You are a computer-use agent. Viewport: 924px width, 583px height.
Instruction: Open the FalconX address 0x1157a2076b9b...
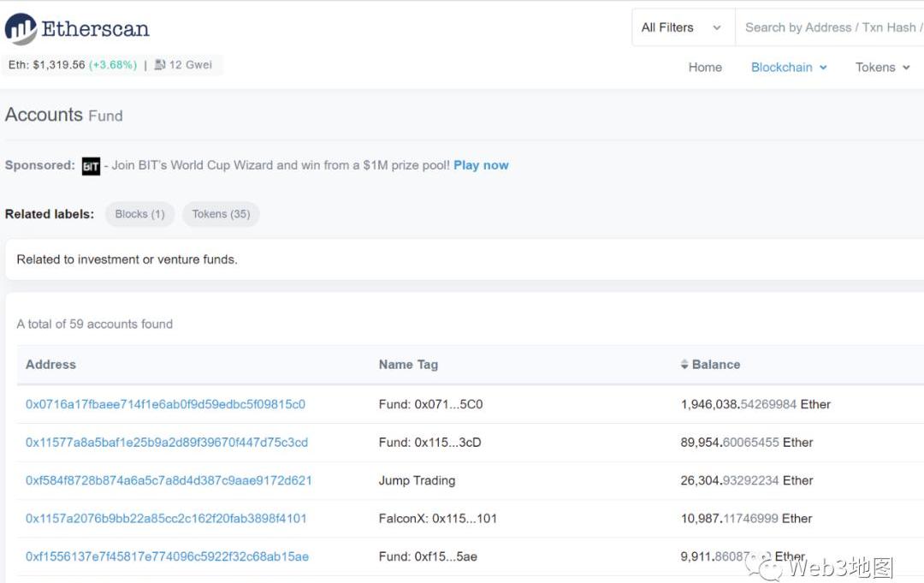[166, 518]
